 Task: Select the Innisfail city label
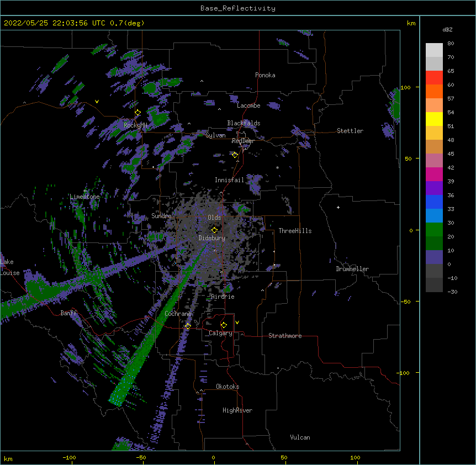pos(229,180)
